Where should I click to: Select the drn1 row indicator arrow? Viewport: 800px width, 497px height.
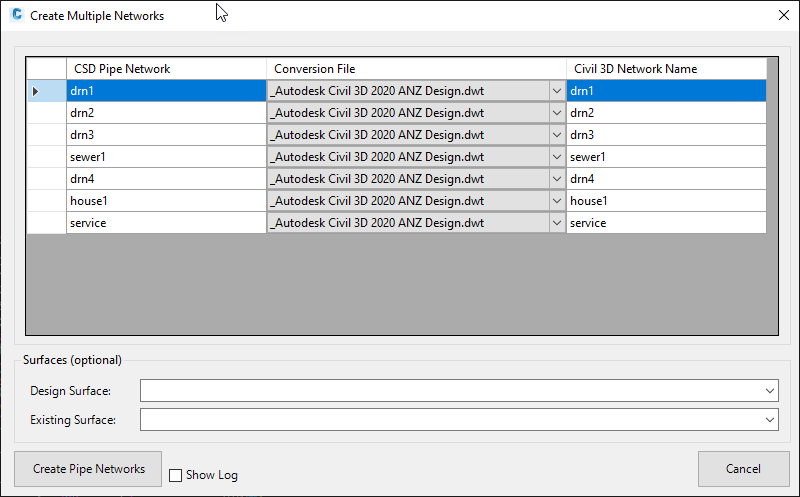35,91
